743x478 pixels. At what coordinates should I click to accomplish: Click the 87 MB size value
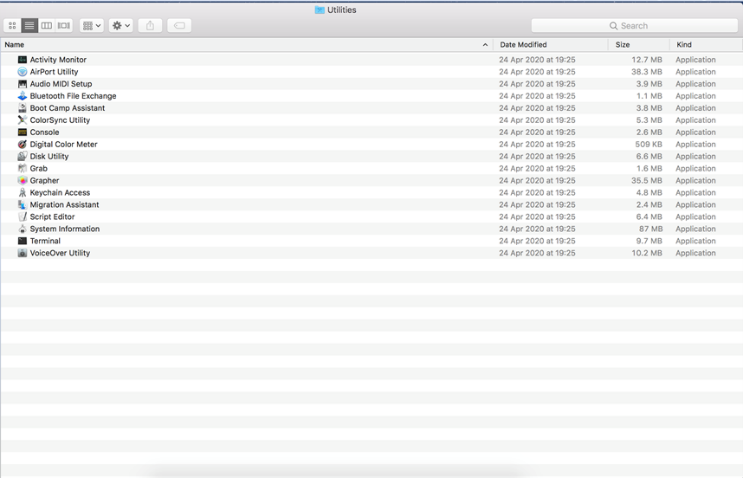651,229
